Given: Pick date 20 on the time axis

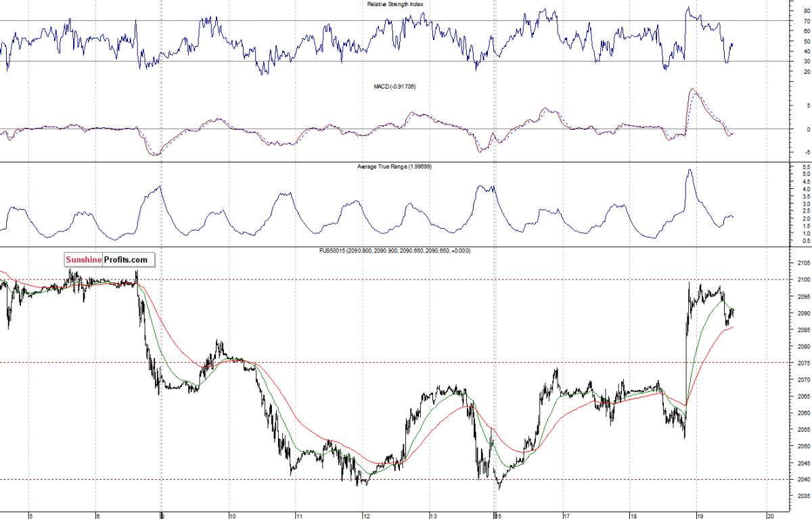Looking at the screenshot, I should [x=769, y=515].
